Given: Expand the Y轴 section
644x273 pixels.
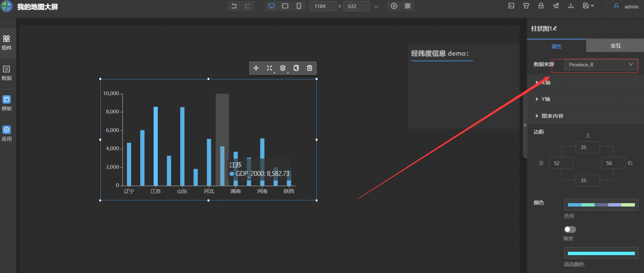Looking at the screenshot, I should 545,99.
